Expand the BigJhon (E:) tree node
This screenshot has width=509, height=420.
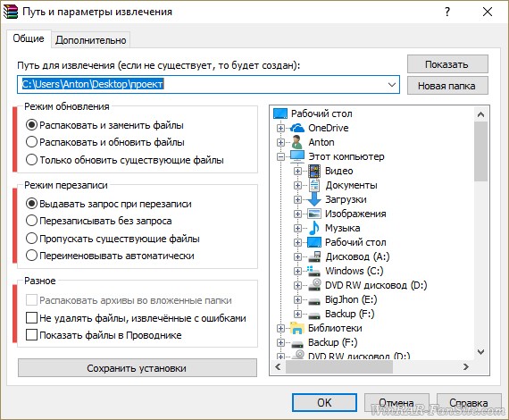coord(297,300)
